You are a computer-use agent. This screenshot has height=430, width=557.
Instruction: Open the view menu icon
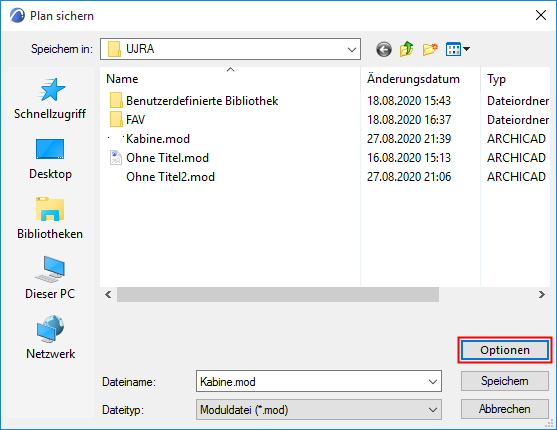[x=458, y=49]
